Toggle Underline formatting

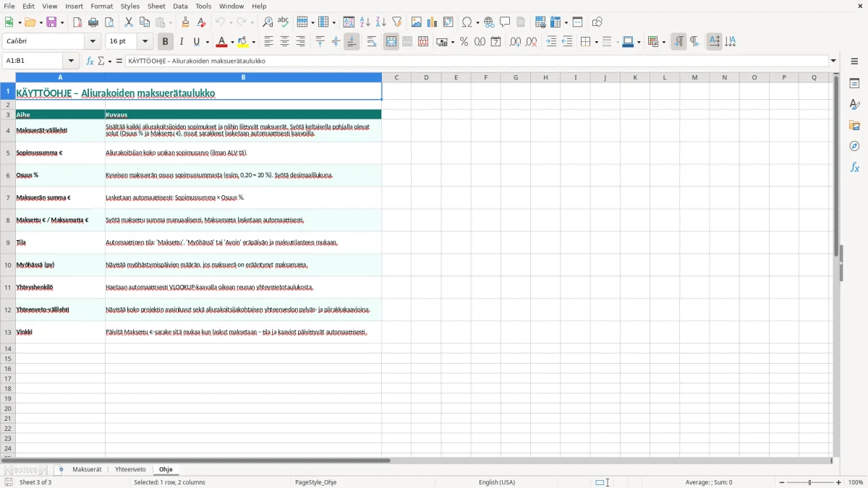[196, 42]
